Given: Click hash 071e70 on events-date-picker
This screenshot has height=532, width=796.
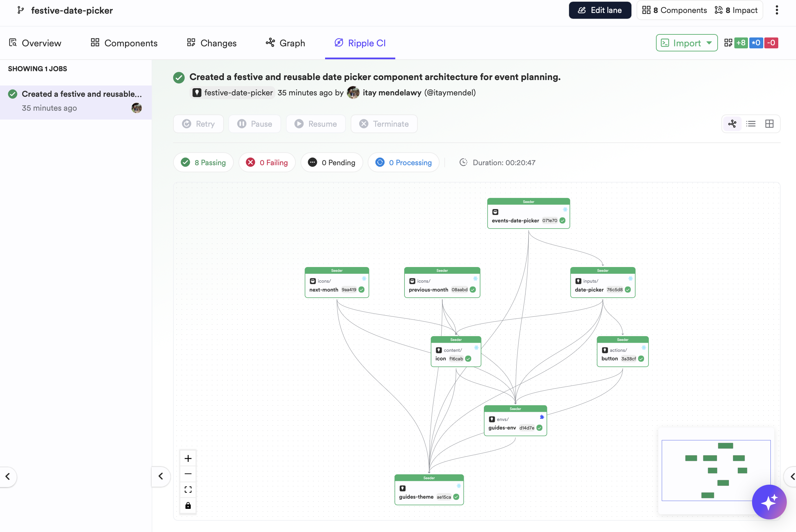Looking at the screenshot, I should (550, 220).
